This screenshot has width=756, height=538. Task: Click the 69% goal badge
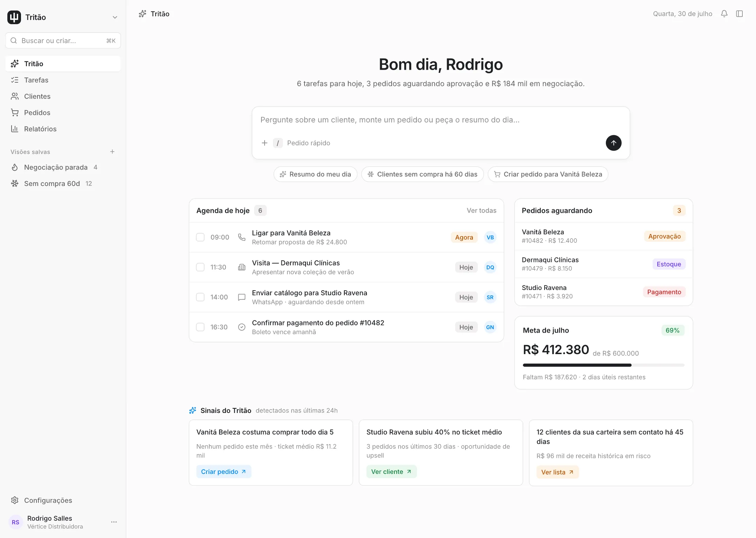click(x=672, y=330)
